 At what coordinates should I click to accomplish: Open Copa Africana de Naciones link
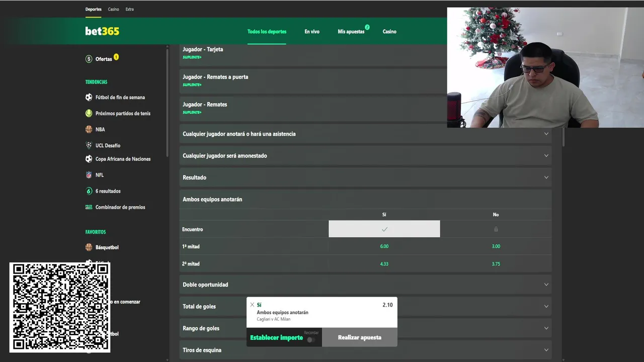(123, 159)
